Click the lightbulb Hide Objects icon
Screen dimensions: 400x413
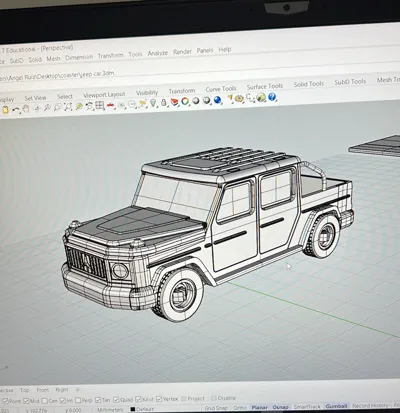pyautogui.click(x=153, y=103)
